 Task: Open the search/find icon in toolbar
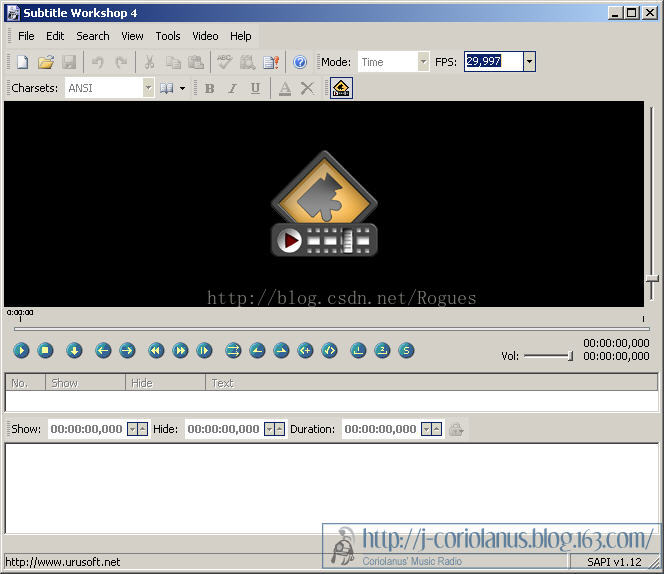click(x=248, y=62)
